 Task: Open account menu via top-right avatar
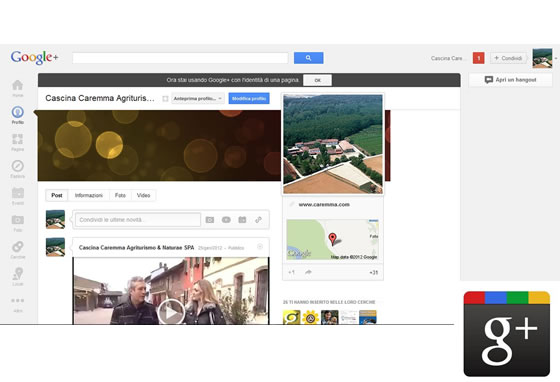542,58
